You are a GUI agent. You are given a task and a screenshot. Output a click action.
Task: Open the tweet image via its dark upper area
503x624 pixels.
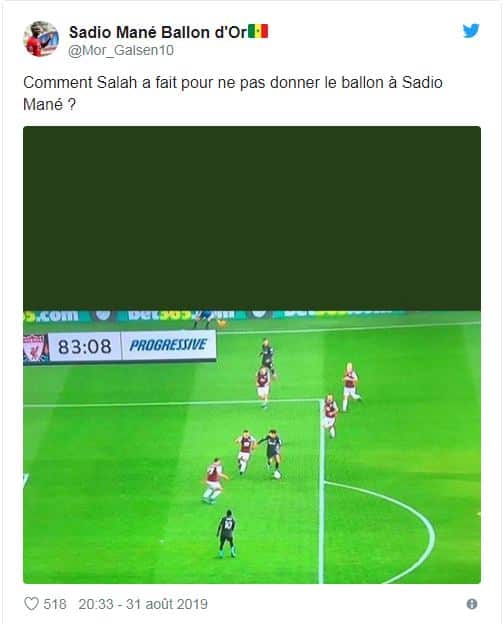point(252,218)
